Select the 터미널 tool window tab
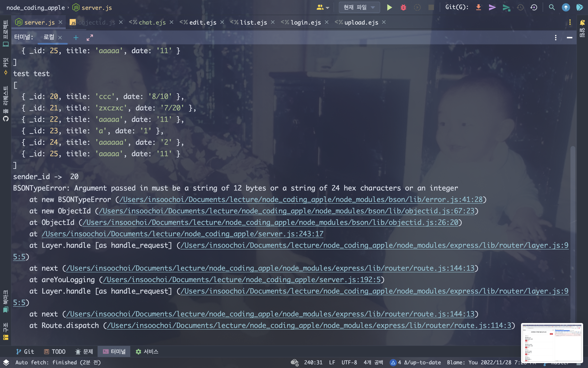Image resolution: width=588 pixels, height=368 pixels. coord(114,351)
